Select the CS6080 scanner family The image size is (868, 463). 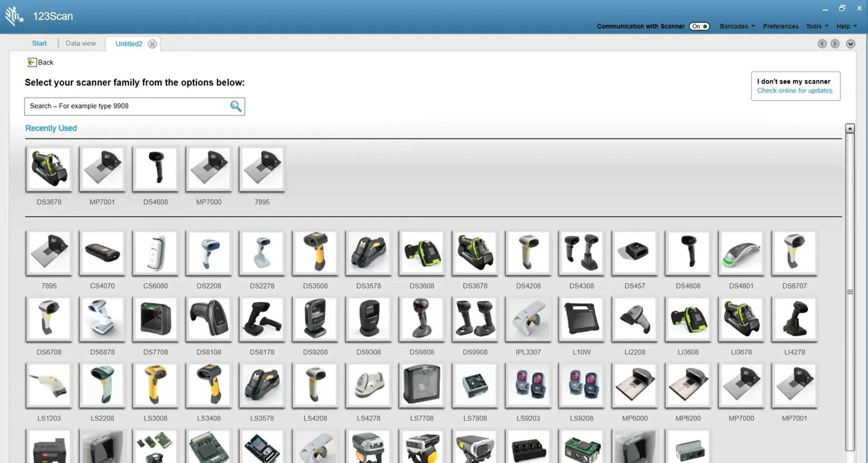(x=155, y=253)
